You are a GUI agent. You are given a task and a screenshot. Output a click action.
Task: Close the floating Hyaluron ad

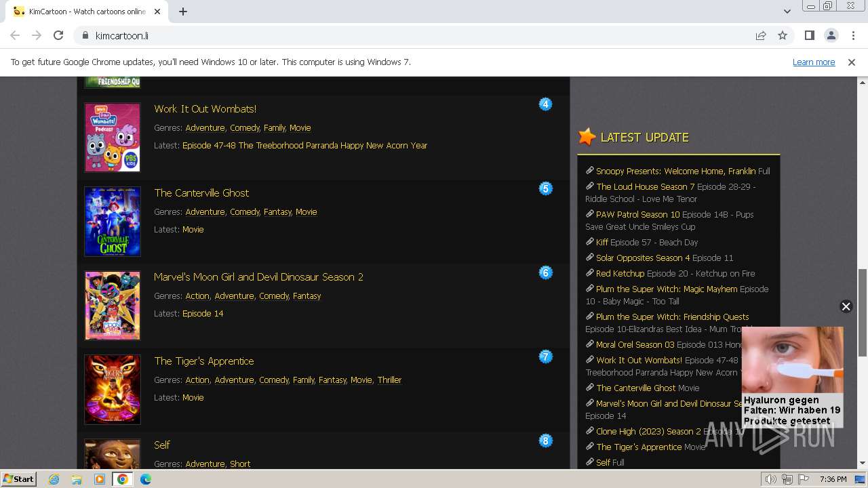[846, 306]
